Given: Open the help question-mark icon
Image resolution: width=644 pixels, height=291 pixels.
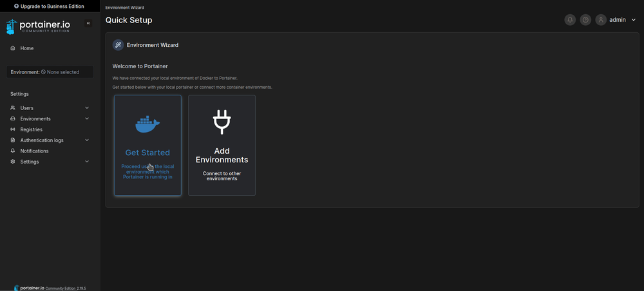Looking at the screenshot, I should 585,20.
